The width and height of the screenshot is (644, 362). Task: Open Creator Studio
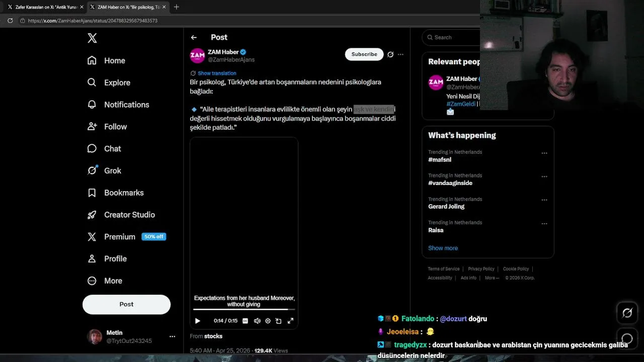pyautogui.click(x=121, y=215)
